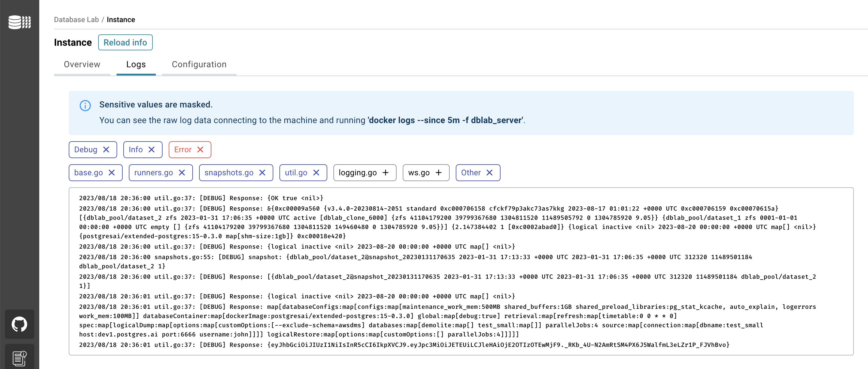The image size is (868, 369).
Task: Add ws.go filter via its plus icon
Action: [x=439, y=173]
